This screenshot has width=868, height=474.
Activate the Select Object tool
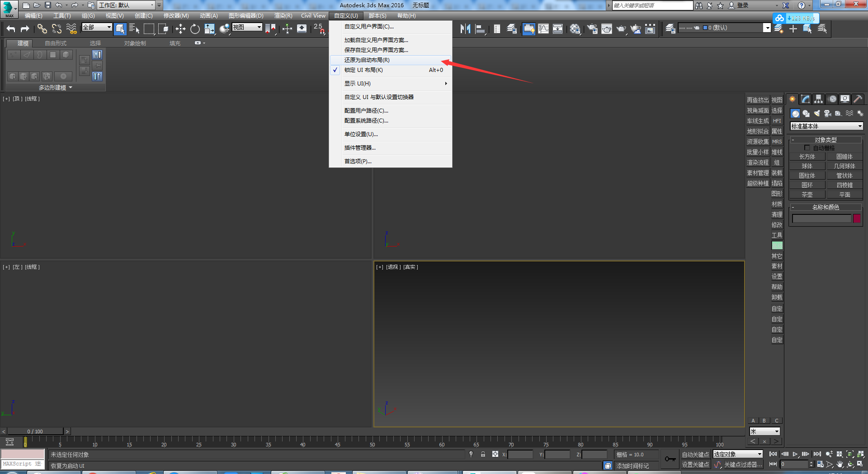(120, 29)
